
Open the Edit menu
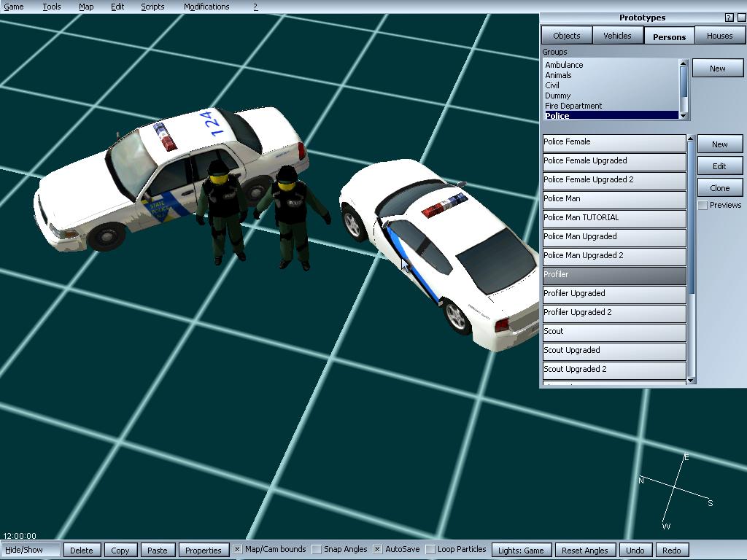[117, 7]
